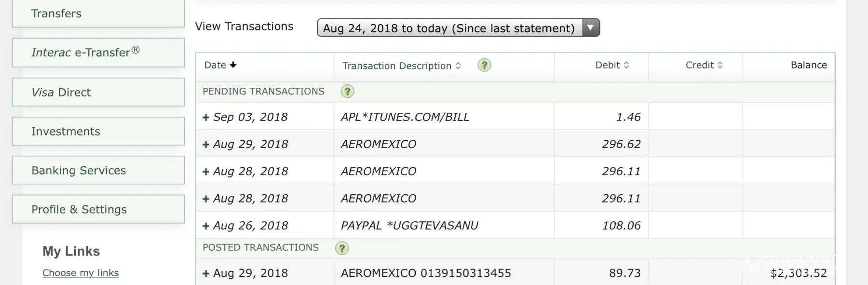
Task: Click the Balance column header
Action: coord(808,65)
